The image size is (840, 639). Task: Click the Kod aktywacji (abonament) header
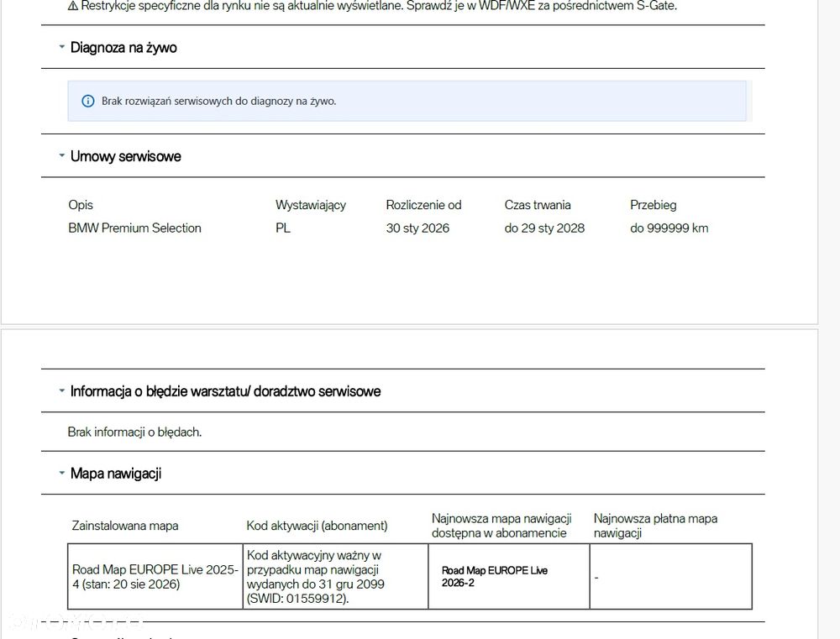pyautogui.click(x=317, y=526)
